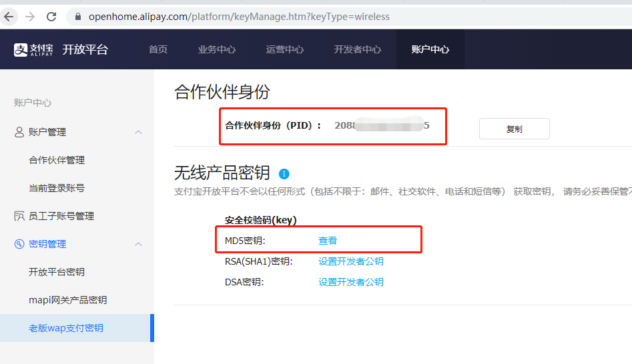Screen dimensions: 632x364
Task: Click 查看 to view the MD5 key
Action: [x=328, y=241]
